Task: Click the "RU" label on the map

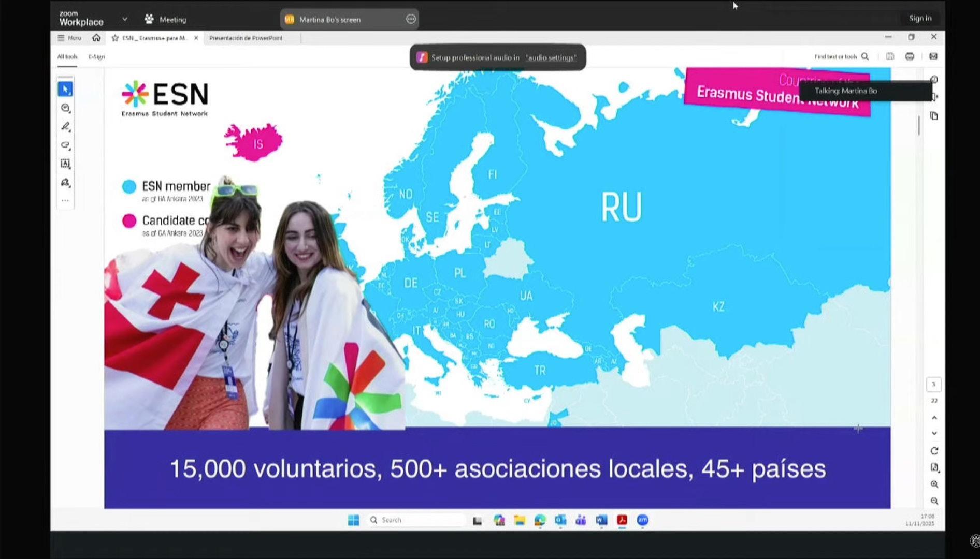Action: tap(622, 207)
